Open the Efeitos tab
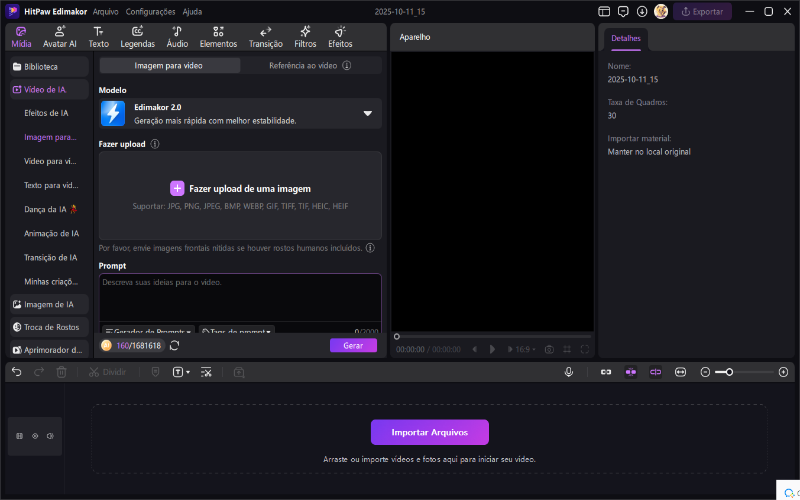 coord(340,37)
